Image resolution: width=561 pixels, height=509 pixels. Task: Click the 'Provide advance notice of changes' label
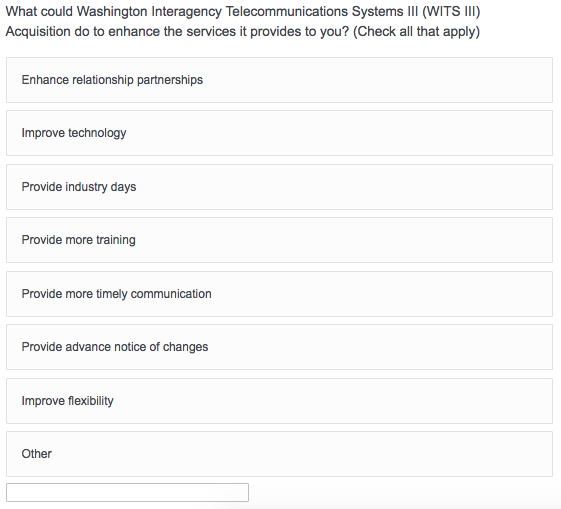point(114,347)
